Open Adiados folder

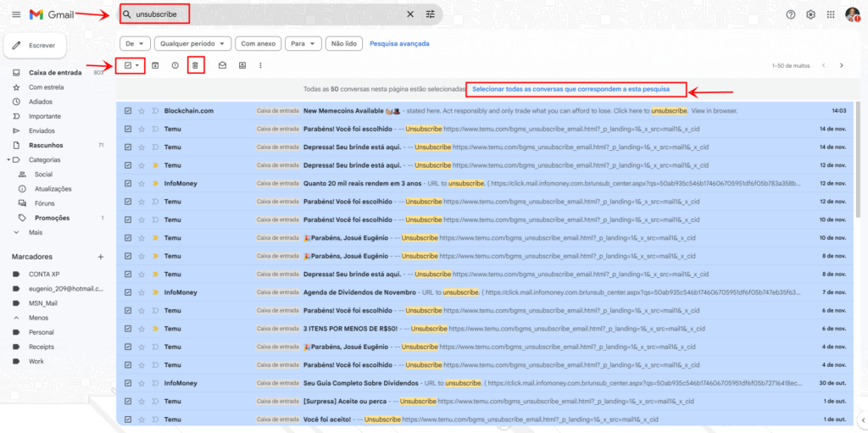pyautogui.click(x=41, y=102)
